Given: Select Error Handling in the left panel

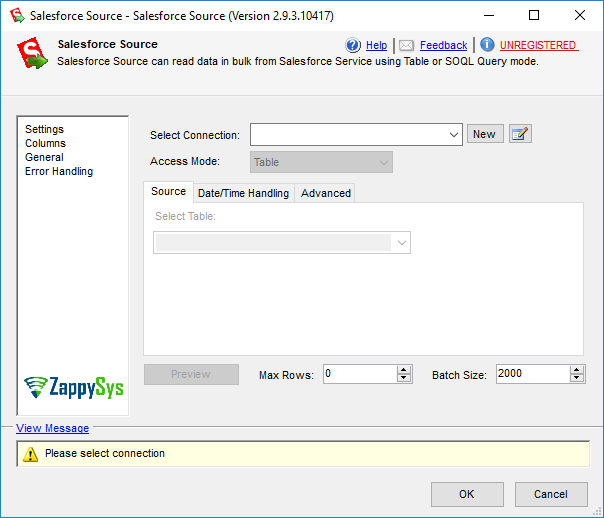Looking at the screenshot, I should pyautogui.click(x=59, y=171).
